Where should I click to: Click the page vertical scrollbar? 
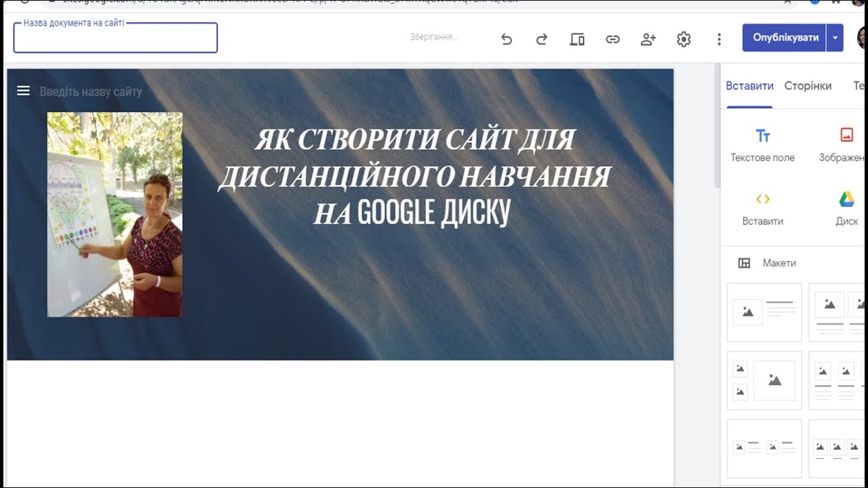click(717, 127)
